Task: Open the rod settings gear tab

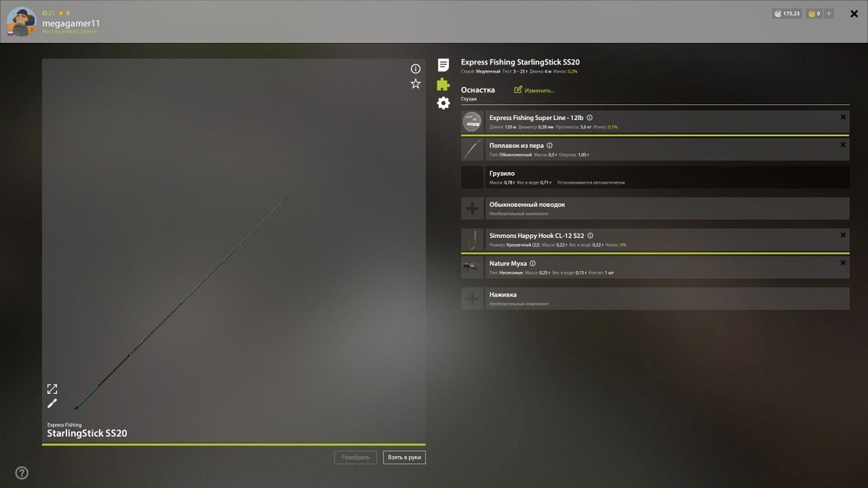Action: [443, 103]
